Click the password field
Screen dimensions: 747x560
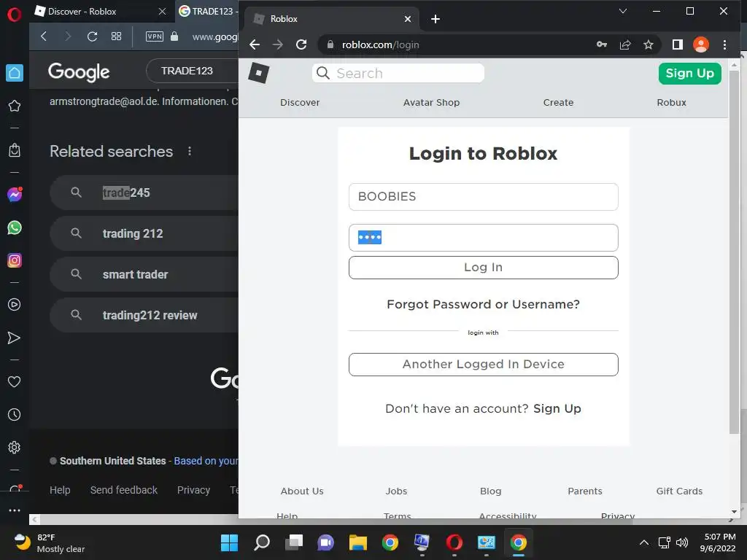483,238
